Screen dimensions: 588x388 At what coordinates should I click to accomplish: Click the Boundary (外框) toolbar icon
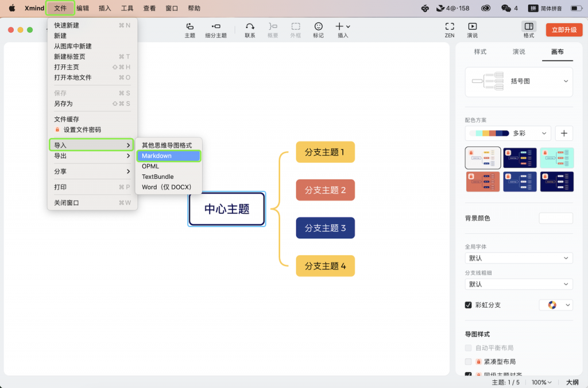click(296, 26)
